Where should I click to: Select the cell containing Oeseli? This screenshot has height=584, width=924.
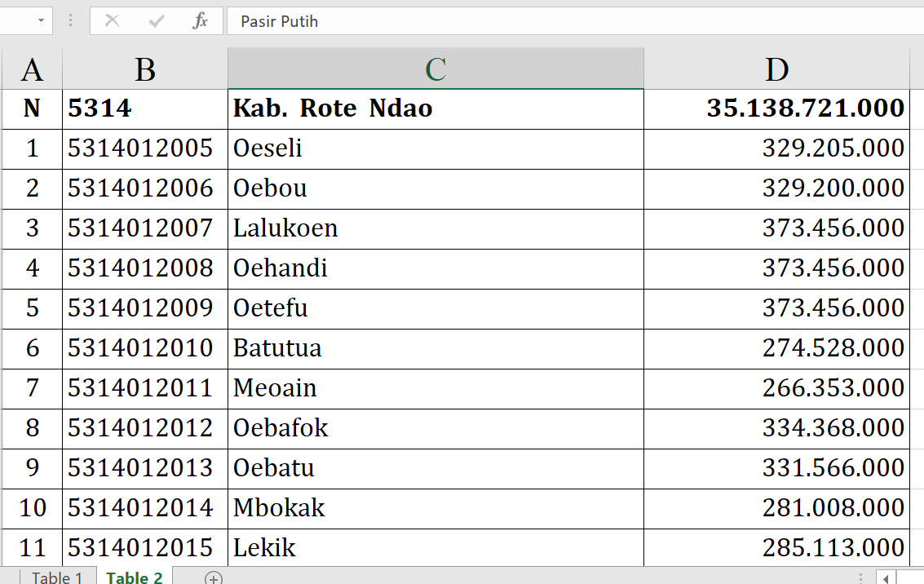pyautogui.click(x=435, y=148)
